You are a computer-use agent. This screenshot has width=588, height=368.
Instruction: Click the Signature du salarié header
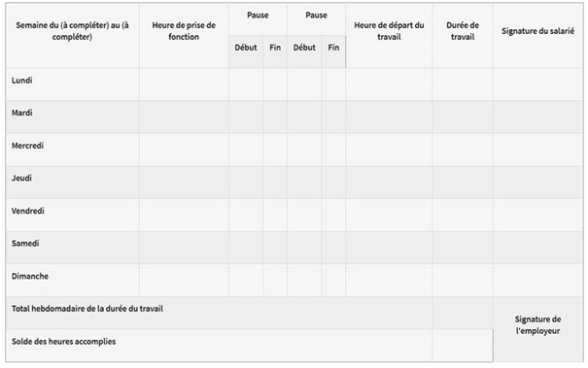537,36
